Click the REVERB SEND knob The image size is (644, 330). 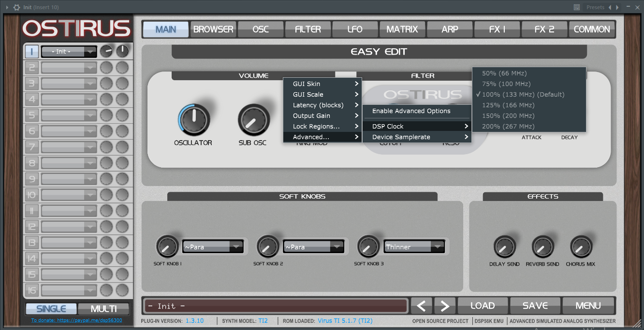point(542,247)
